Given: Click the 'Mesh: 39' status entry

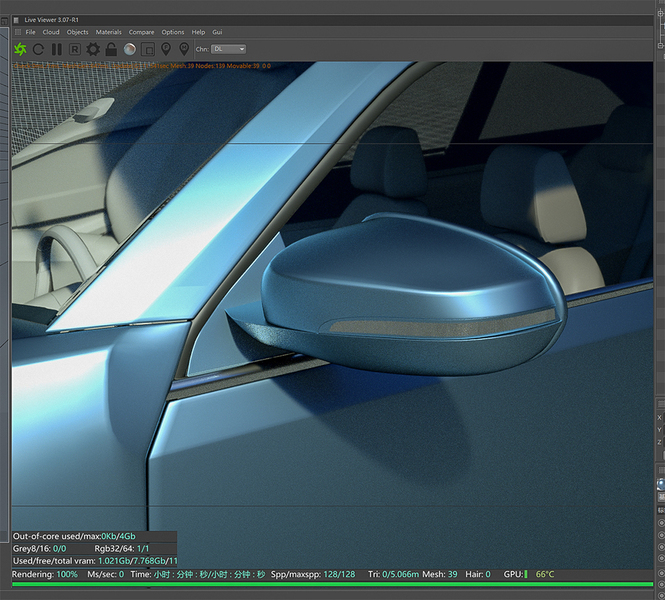Looking at the screenshot, I should (x=440, y=574).
